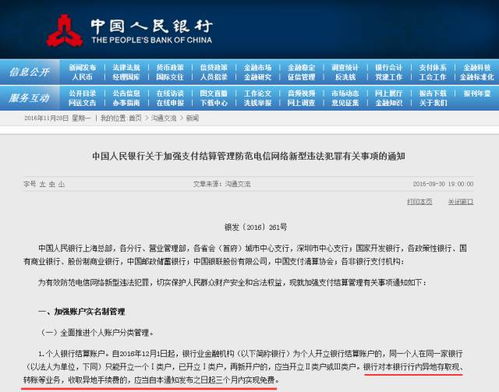This screenshot has height=392, width=499.
Task: Open the 新闻发布 menu item
Action: coord(82,68)
